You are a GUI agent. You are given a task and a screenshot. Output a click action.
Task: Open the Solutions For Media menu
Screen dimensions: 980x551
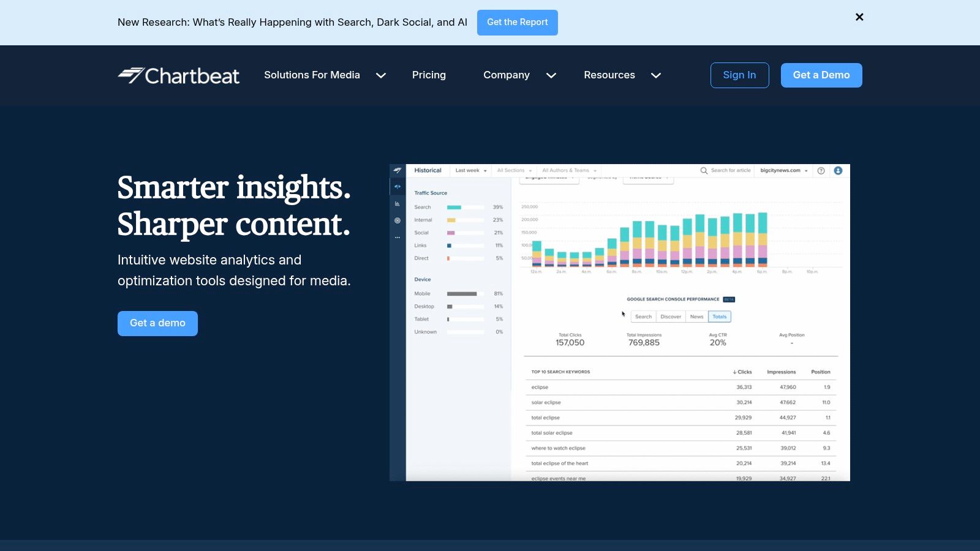pos(312,75)
